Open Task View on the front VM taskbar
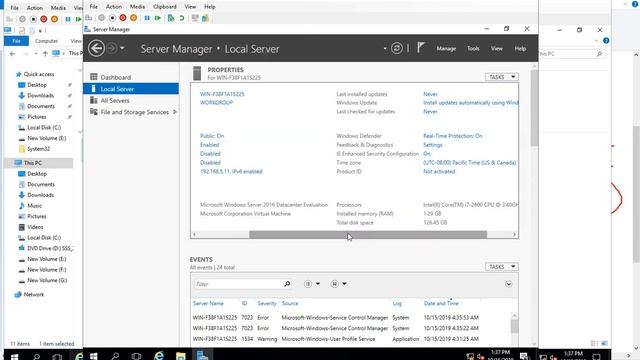The image size is (640, 360). (136, 356)
